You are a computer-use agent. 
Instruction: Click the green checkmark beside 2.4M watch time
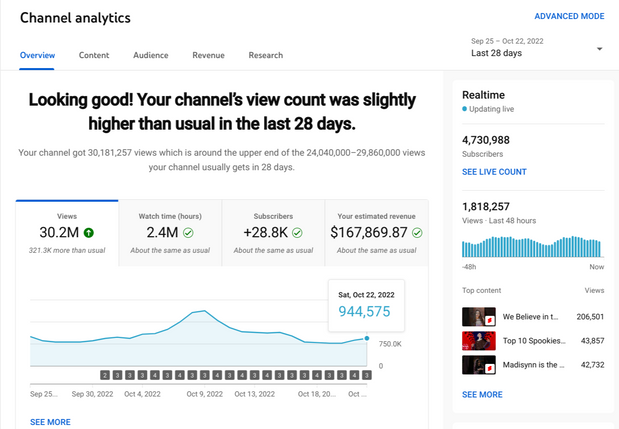click(188, 233)
